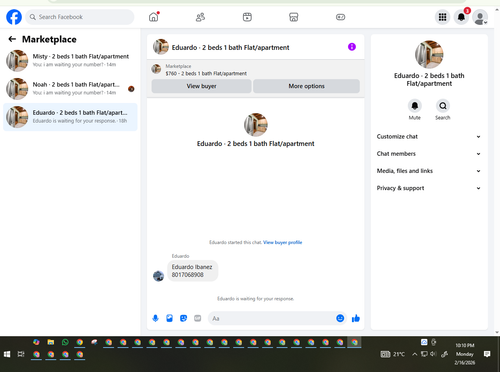
Task: Attach a photo or file
Action: click(x=169, y=318)
